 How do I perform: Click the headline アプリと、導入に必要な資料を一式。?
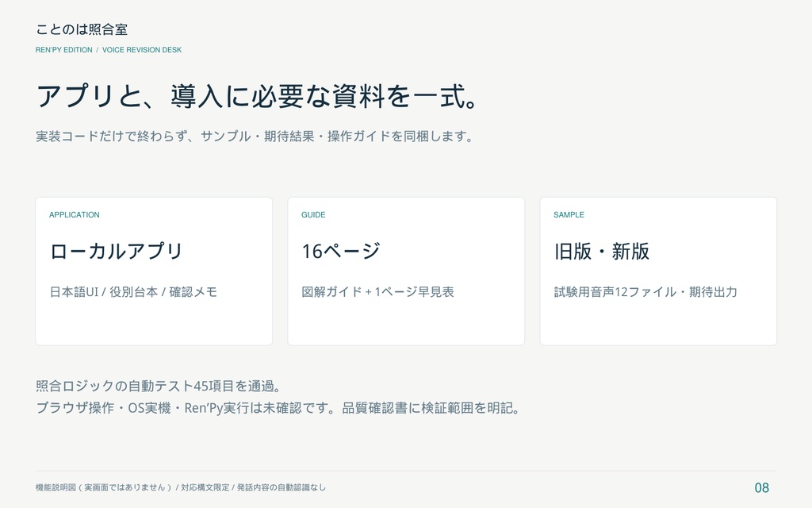click(x=257, y=96)
